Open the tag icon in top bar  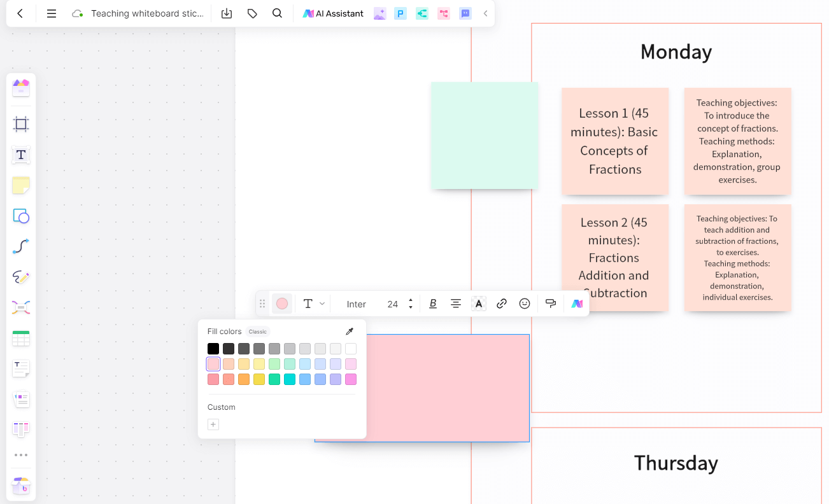tap(252, 13)
